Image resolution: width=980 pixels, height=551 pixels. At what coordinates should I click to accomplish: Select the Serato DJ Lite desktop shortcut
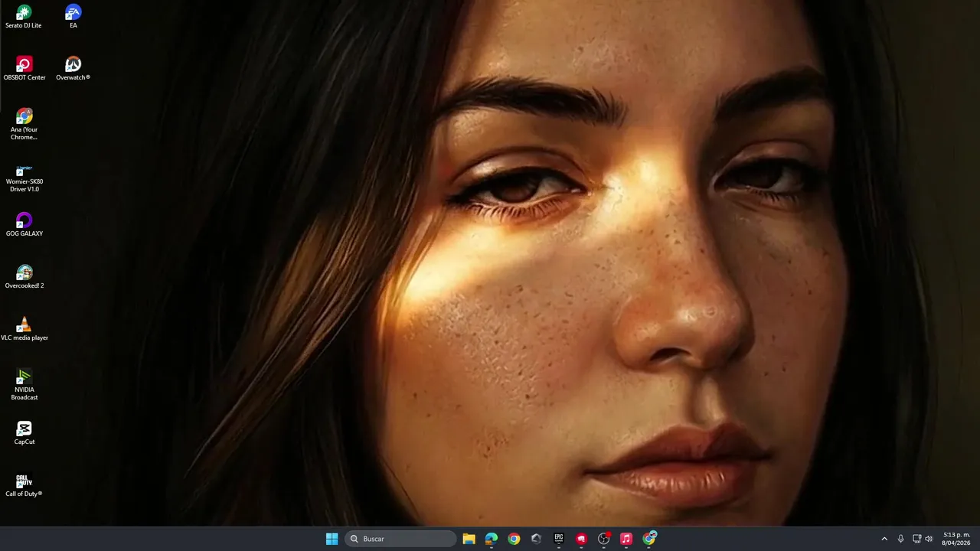[24, 17]
